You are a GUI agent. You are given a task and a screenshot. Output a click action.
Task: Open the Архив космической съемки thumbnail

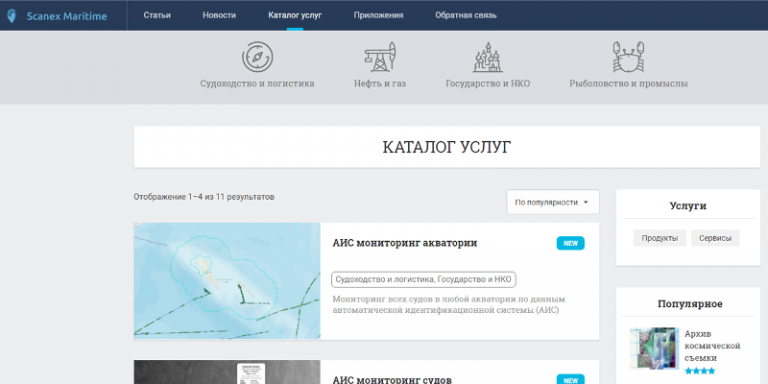pos(654,348)
